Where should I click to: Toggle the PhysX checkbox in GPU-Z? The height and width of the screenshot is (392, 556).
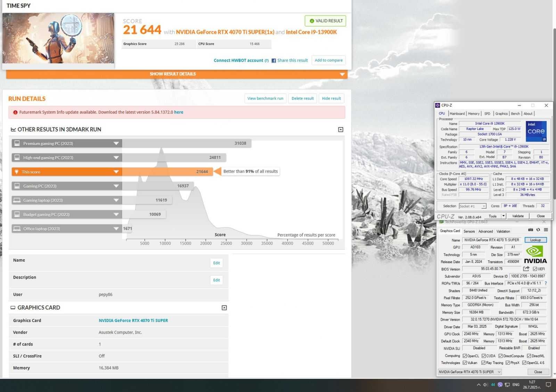click(x=508, y=363)
